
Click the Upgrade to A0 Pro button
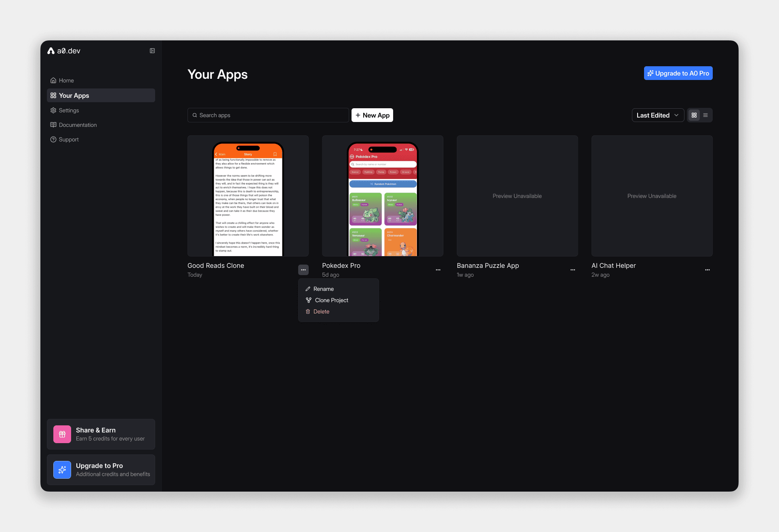[678, 73]
